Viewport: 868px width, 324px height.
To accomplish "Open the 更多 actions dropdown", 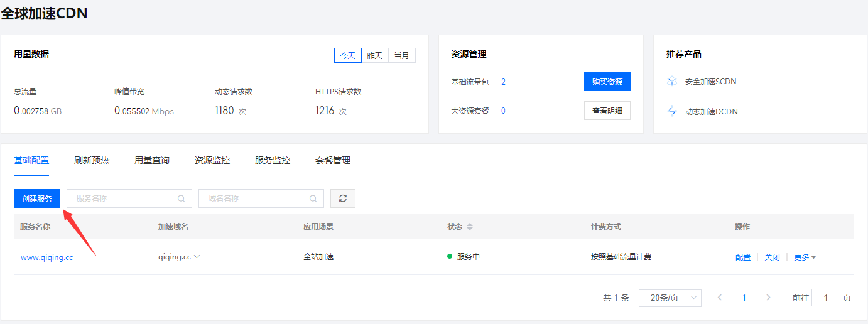I will click(805, 257).
